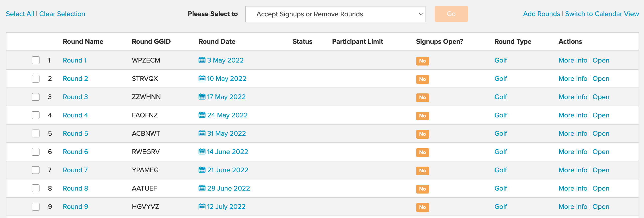Click the calendar icon beside 14 June 2022
644x218 pixels.
point(202,152)
